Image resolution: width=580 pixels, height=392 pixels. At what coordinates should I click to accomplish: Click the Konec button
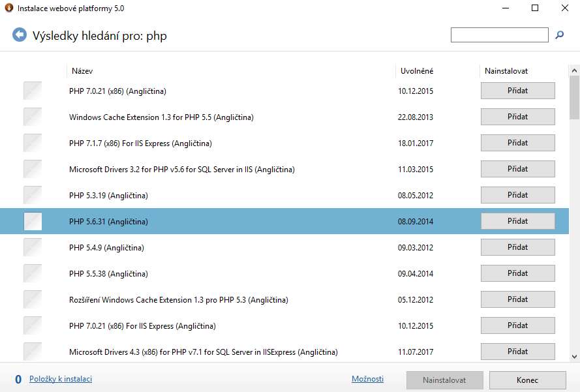pos(527,380)
